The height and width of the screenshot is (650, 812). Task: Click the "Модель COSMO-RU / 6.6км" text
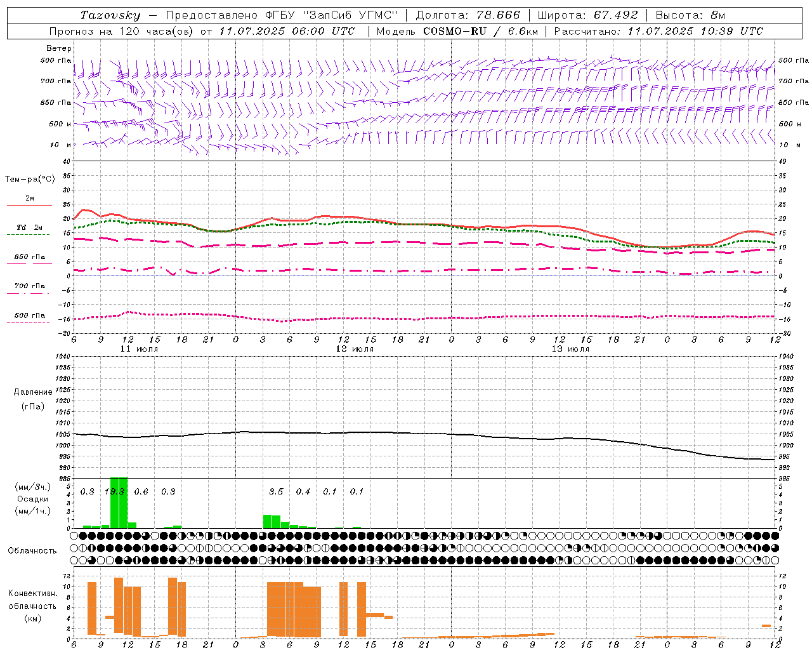[457, 31]
